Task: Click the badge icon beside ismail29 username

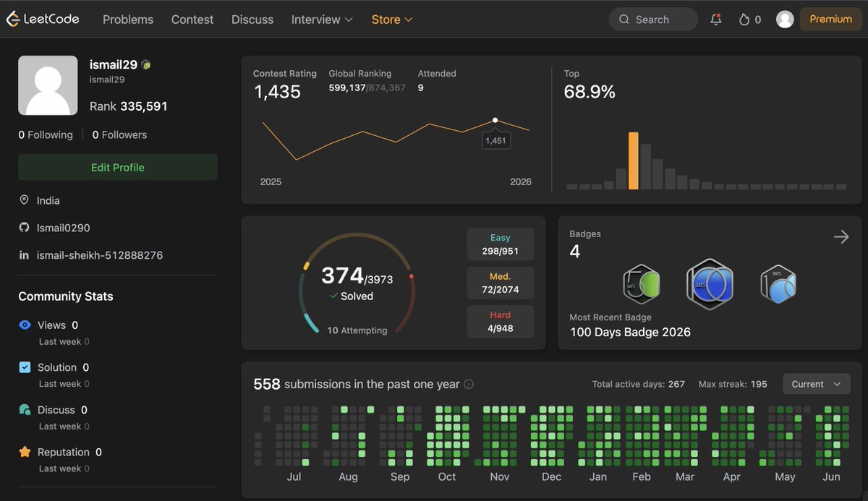Action: point(145,64)
